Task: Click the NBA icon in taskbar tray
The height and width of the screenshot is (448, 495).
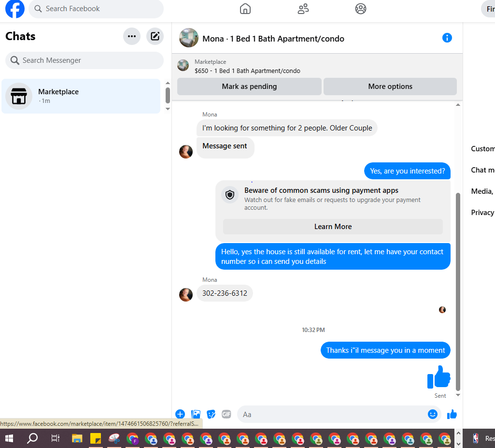Action: [x=475, y=438]
